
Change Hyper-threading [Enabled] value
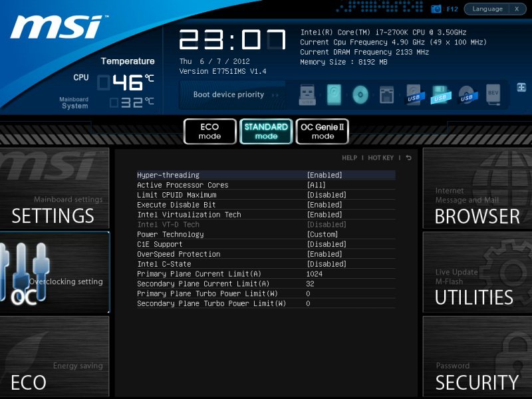(325, 175)
